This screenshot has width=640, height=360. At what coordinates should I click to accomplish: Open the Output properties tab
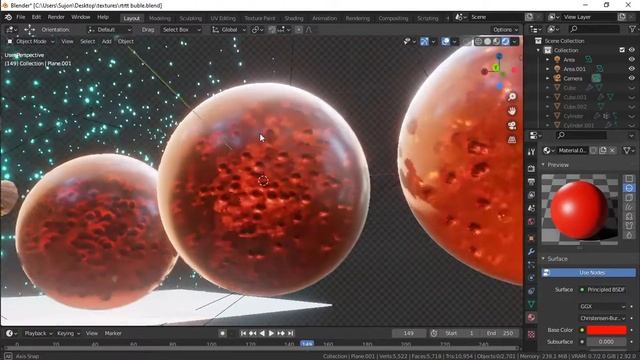[x=531, y=182]
